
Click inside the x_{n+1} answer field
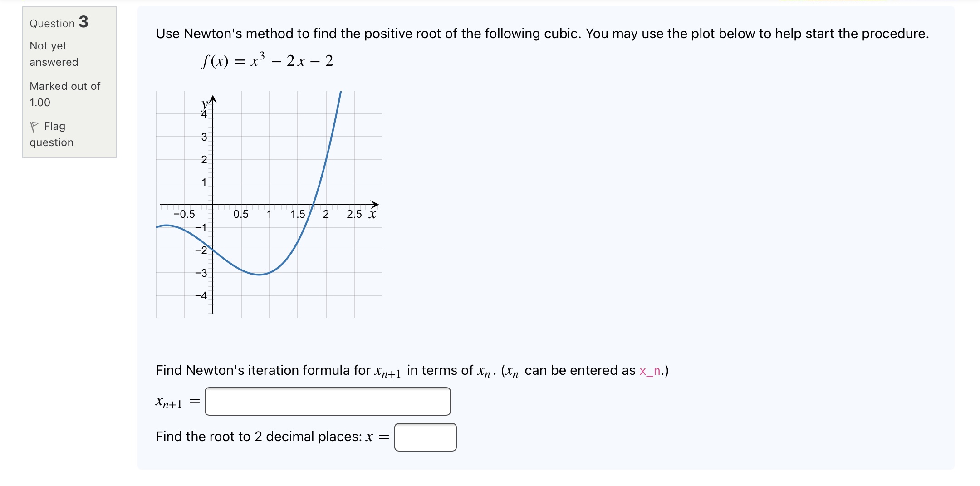[x=328, y=401]
